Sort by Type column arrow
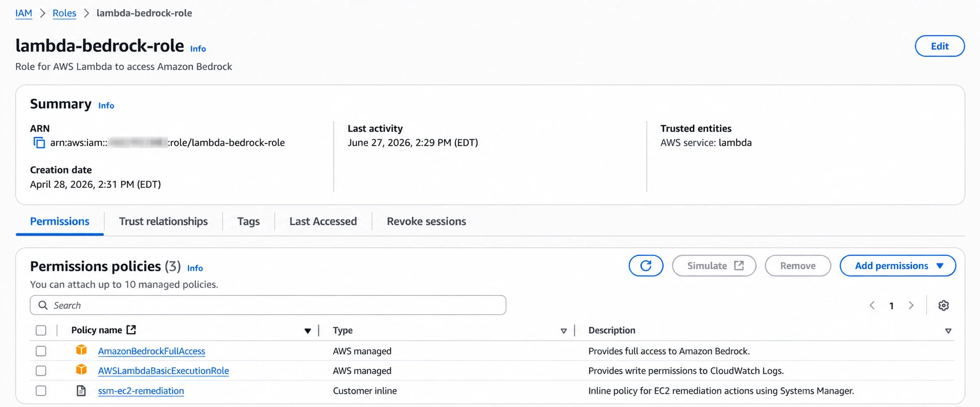This screenshot has height=407, width=980. 564,331
